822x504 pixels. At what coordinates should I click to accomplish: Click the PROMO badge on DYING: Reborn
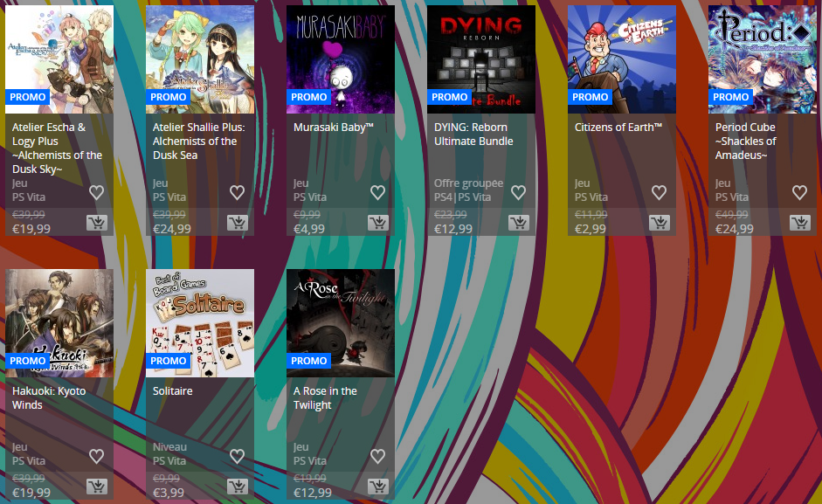(450, 97)
